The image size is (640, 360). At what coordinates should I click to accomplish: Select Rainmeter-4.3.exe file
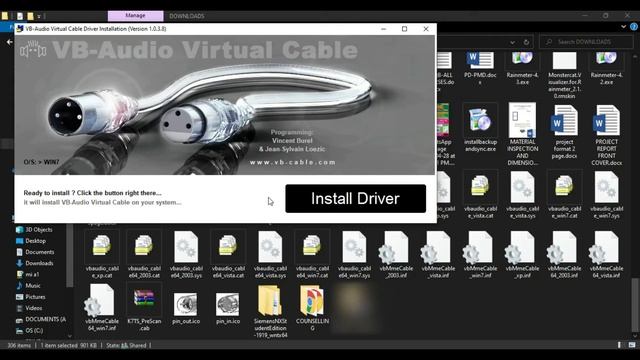(x=522, y=68)
